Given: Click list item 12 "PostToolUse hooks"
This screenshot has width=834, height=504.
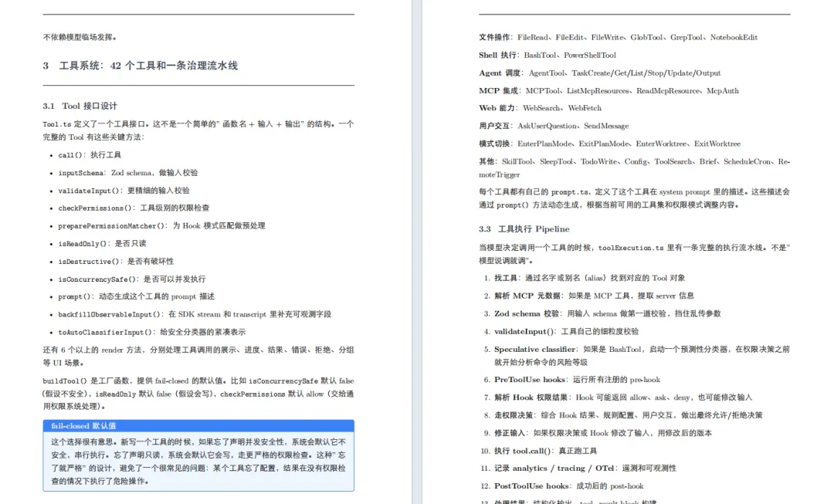Looking at the screenshot, I should (568, 486).
